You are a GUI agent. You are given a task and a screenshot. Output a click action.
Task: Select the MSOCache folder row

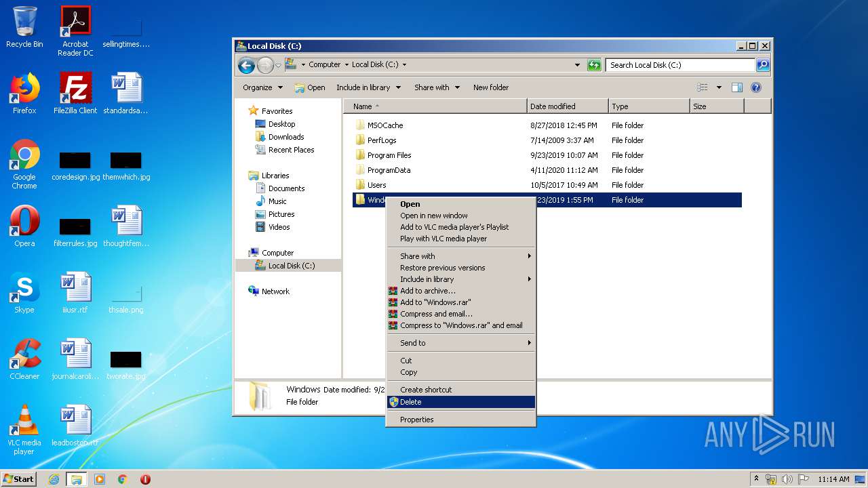547,125
